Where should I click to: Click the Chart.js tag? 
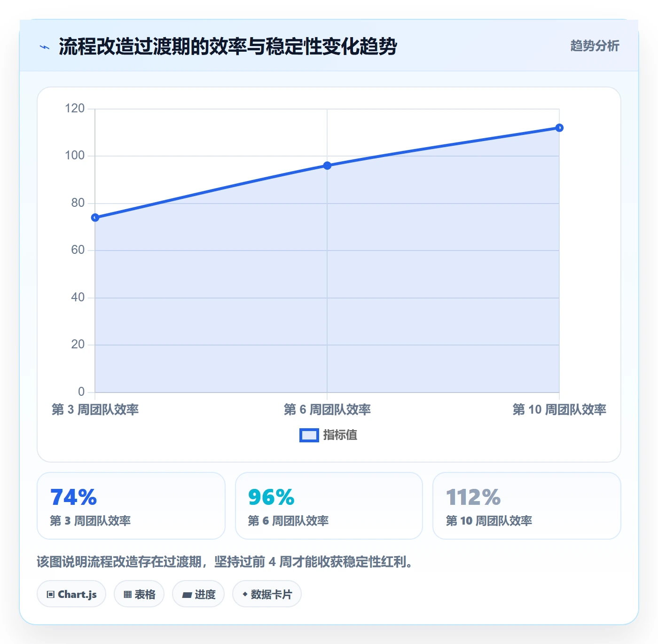point(71,594)
